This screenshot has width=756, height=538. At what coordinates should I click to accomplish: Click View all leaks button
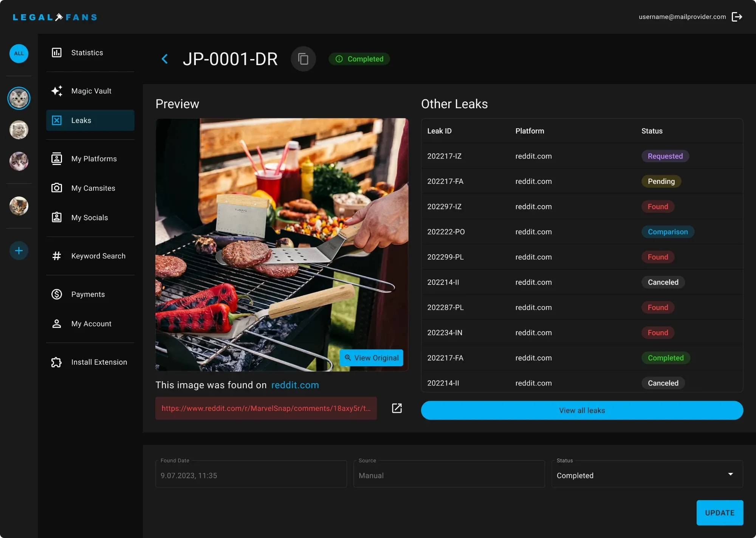click(582, 410)
